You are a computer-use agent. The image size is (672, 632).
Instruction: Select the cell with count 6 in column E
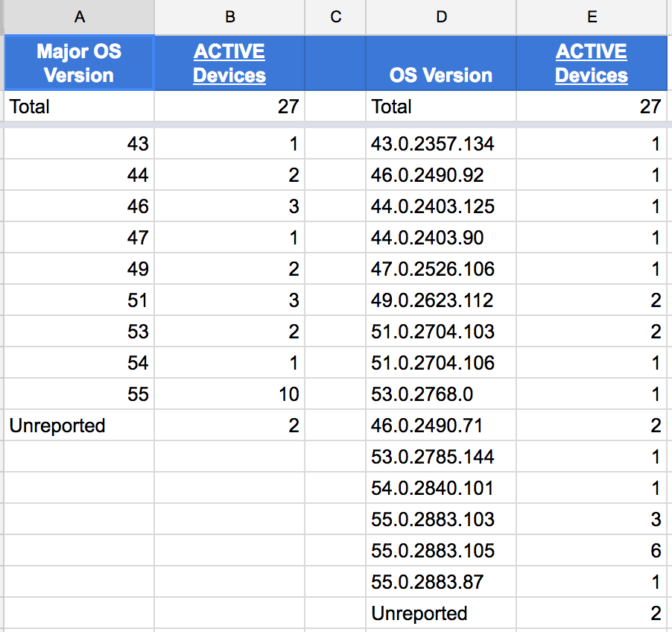point(592,551)
